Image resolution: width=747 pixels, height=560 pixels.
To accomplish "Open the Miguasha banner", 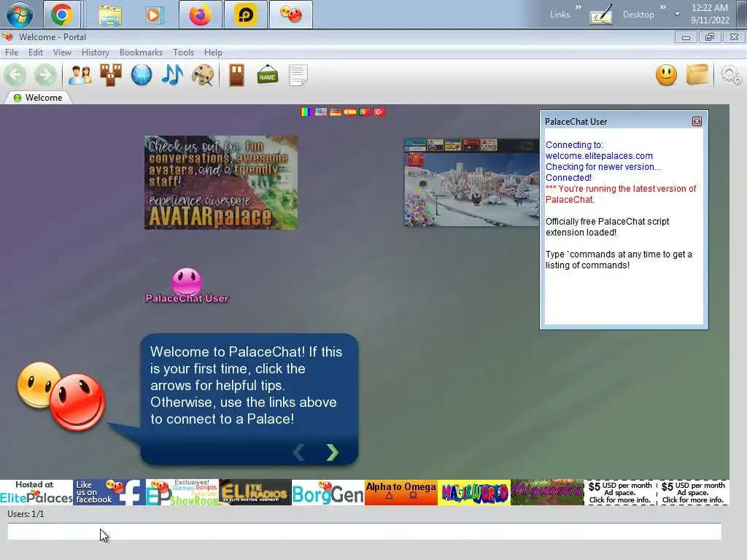I will [547, 492].
